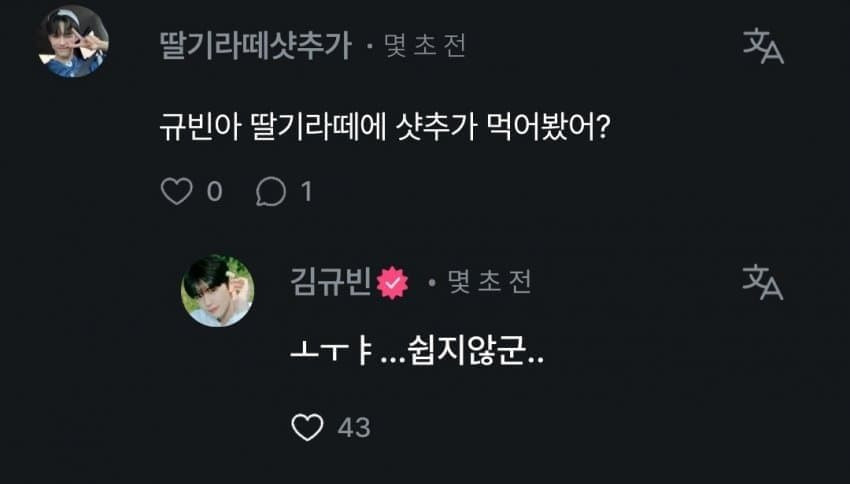
Task: Tap the reply count 1 beside the bubble
Action: [x=307, y=192]
